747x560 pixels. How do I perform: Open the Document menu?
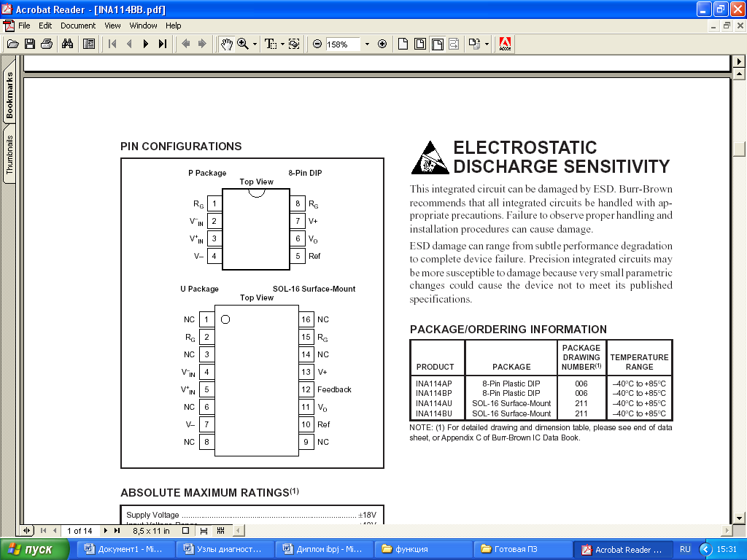78,26
